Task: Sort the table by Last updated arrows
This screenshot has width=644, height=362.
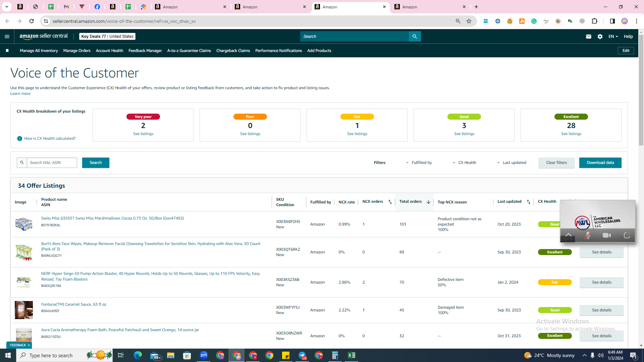Action: pyautogui.click(x=529, y=202)
